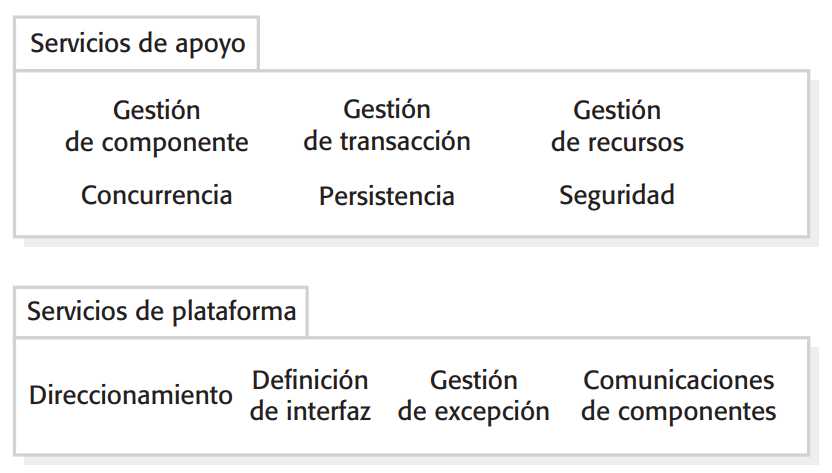Click the word 'Definición'
The width and height of the screenshot is (832, 473).
310,380
